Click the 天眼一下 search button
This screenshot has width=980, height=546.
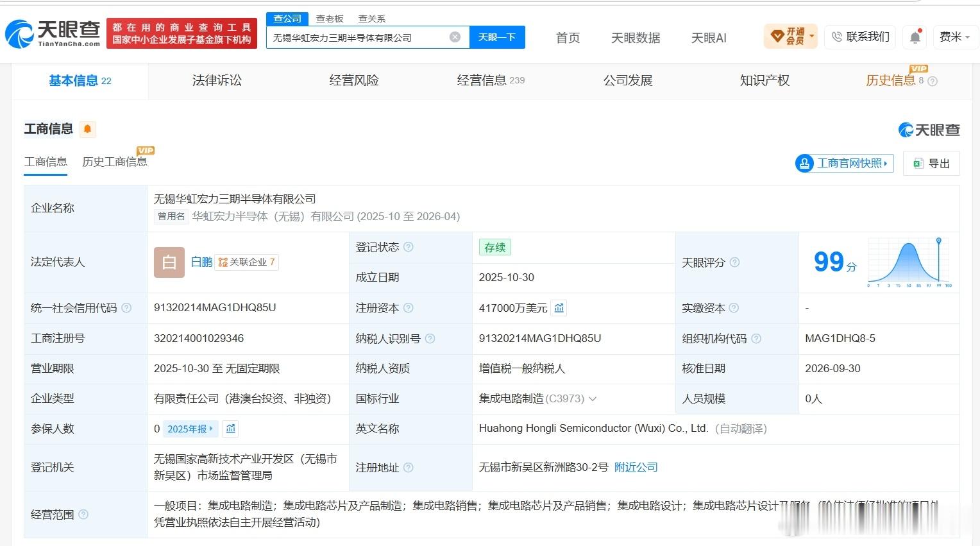(497, 37)
